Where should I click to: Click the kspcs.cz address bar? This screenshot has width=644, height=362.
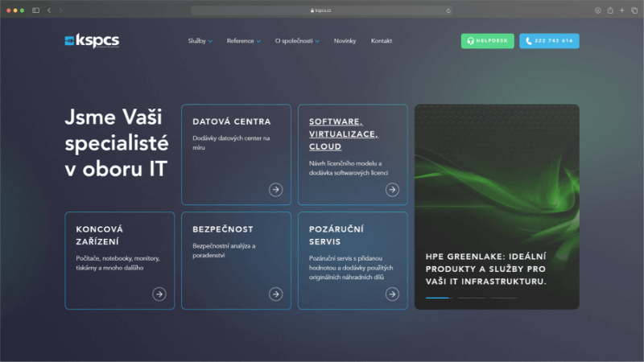tap(322, 10)
